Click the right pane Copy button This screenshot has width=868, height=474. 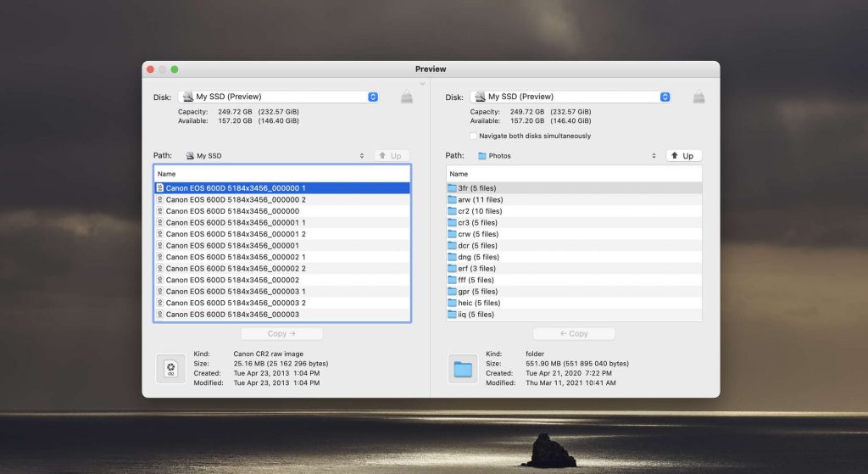tap(574, 334)
